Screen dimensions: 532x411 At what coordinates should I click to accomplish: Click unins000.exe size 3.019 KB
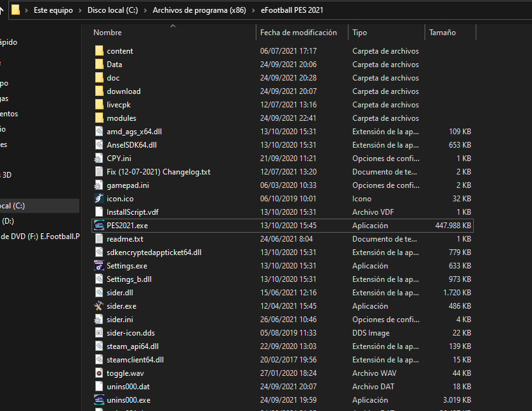click(457, 400)
